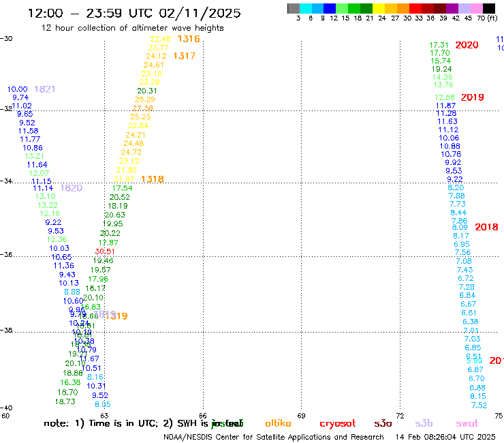The image size is (504, 443).
Task: Click the 11.63 wave height value
Action: coord(447,121)
